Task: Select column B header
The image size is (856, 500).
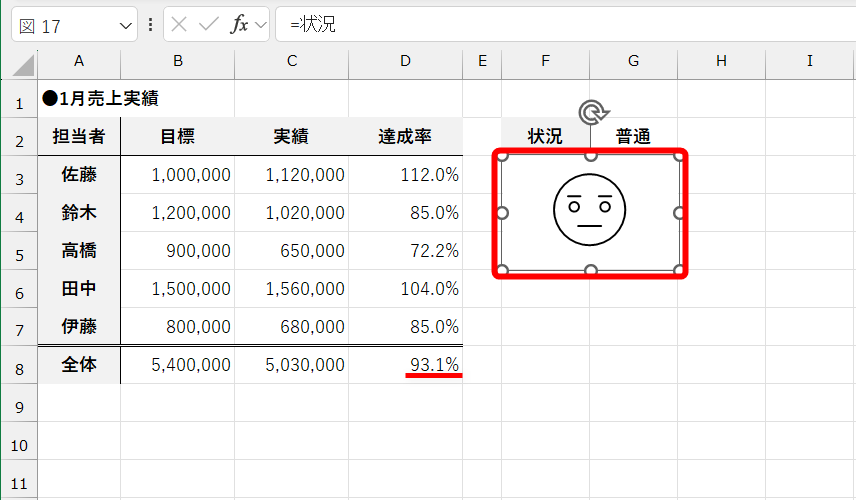Action: tap(177, 61)
